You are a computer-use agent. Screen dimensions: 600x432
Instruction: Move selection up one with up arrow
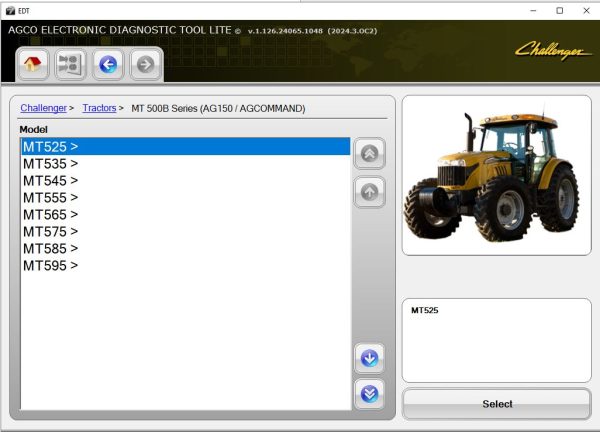369,192
